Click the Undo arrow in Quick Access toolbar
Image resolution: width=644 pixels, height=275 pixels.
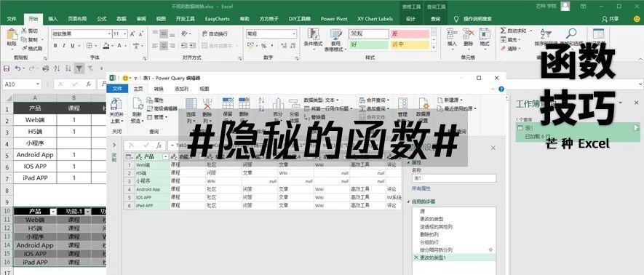pyautogui.click(x=17, y=68)
